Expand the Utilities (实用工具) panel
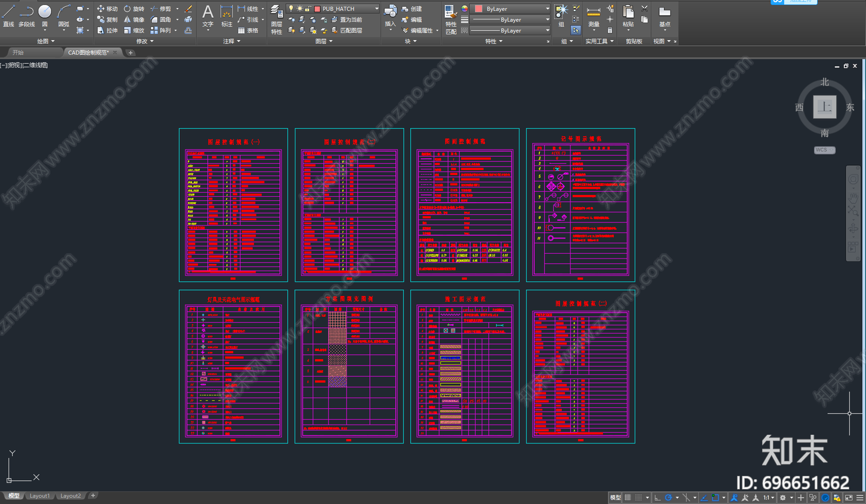The height and width of the screenshot is (504, 866). point(600,41)
